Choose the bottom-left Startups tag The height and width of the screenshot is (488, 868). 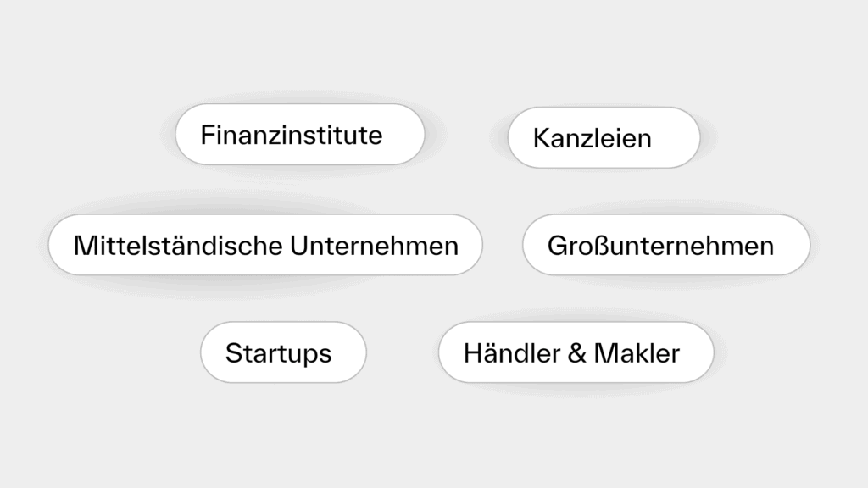[283, 352]
